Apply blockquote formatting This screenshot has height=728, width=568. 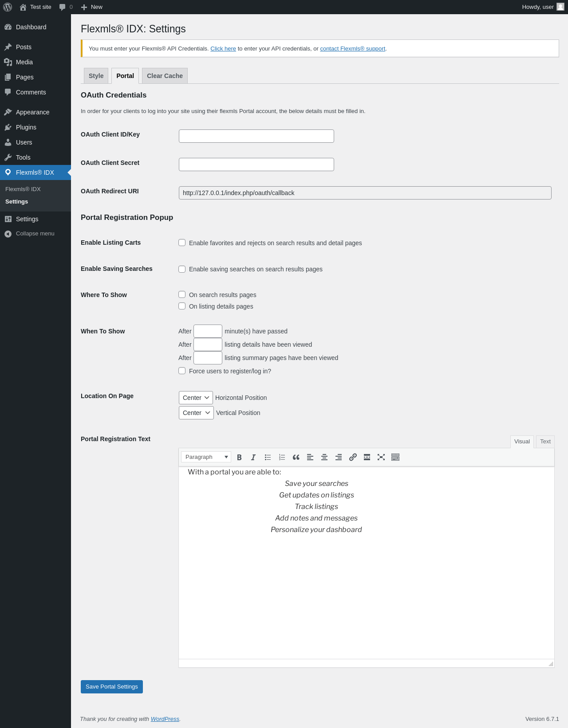pos(296,457)
